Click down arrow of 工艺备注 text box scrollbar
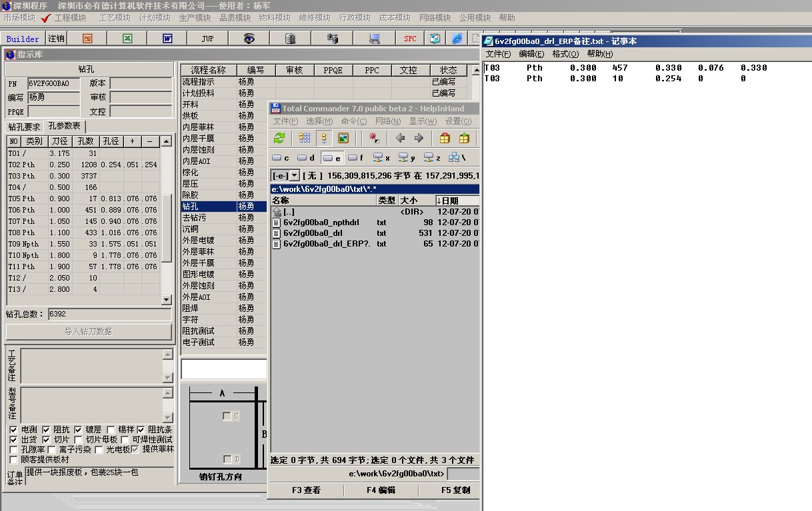This screenshot has height=511, width=812. coord(167,378)
